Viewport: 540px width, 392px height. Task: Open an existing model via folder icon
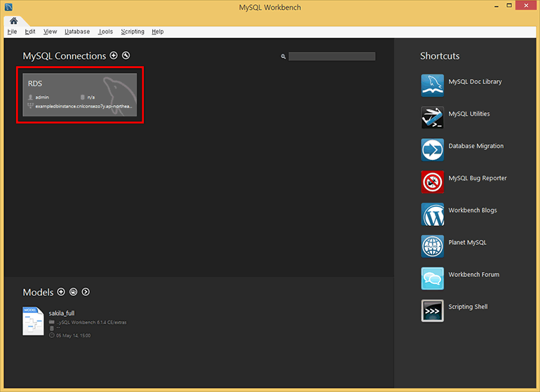pyautogui.click(x=73, y=292)
